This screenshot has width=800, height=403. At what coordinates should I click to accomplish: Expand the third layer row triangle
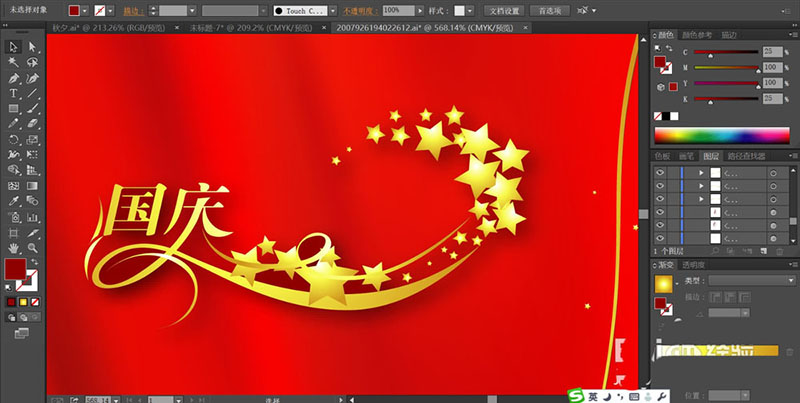pos(702,199)
